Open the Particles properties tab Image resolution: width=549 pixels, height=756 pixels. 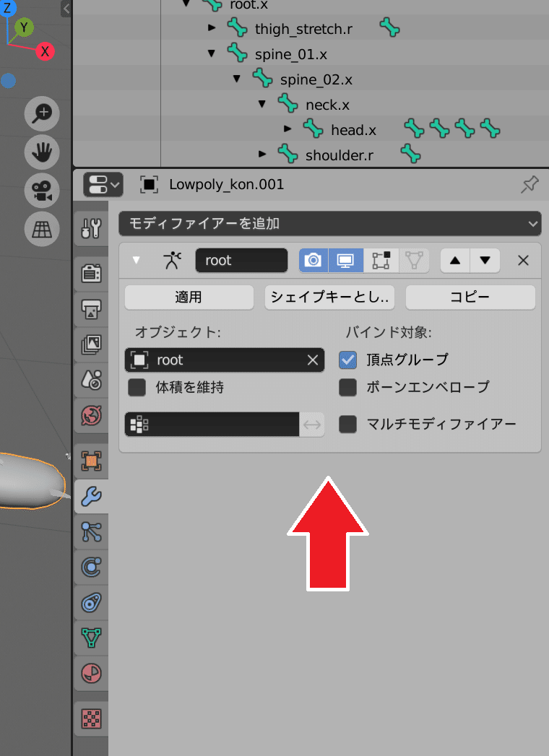click(91, 532)
